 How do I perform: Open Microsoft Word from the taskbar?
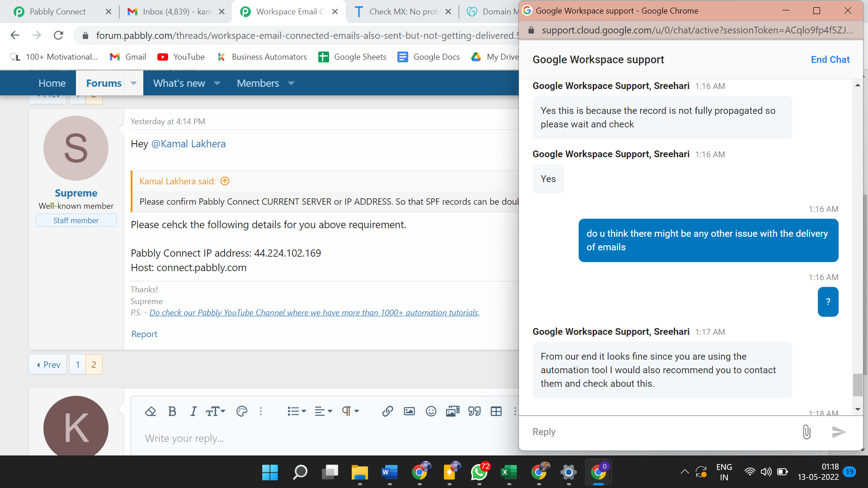point(390,473)
